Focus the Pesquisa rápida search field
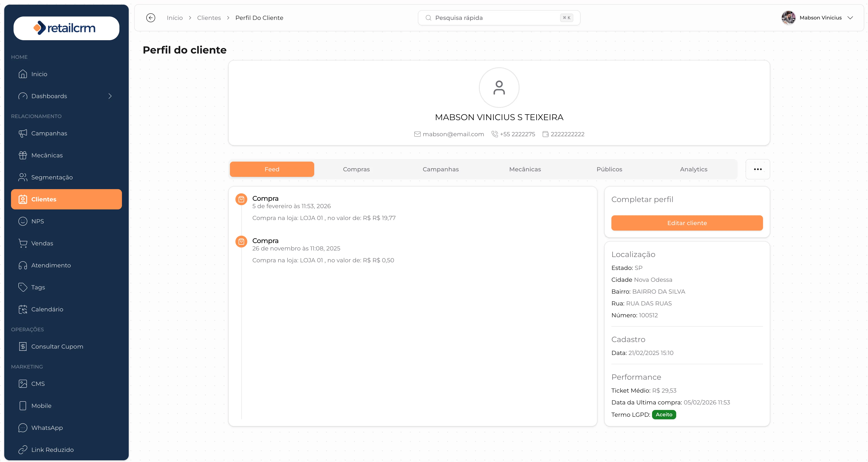 [x=499, y=18]
